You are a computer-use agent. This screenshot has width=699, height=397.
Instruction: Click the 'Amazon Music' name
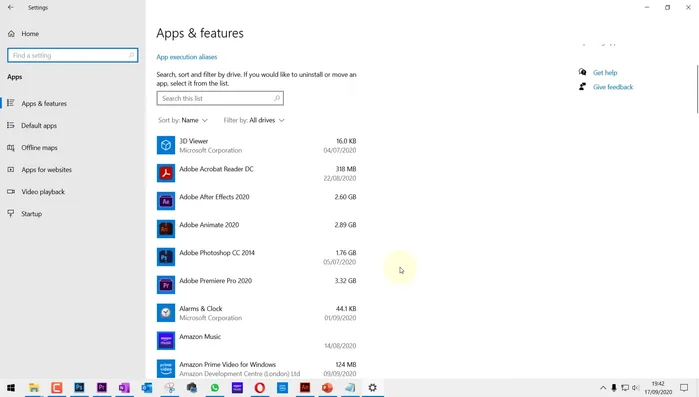coord(200,336)
